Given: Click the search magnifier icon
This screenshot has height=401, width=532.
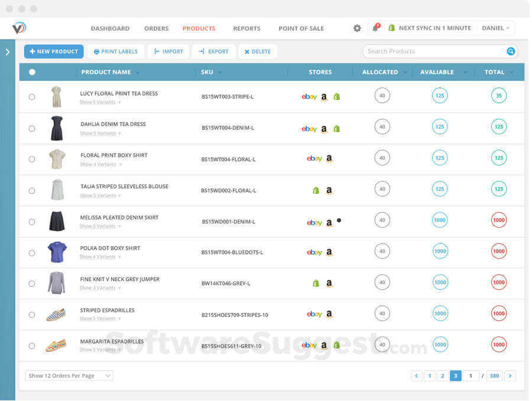Looking at the screenshot, I should click(x=511, y=51).
